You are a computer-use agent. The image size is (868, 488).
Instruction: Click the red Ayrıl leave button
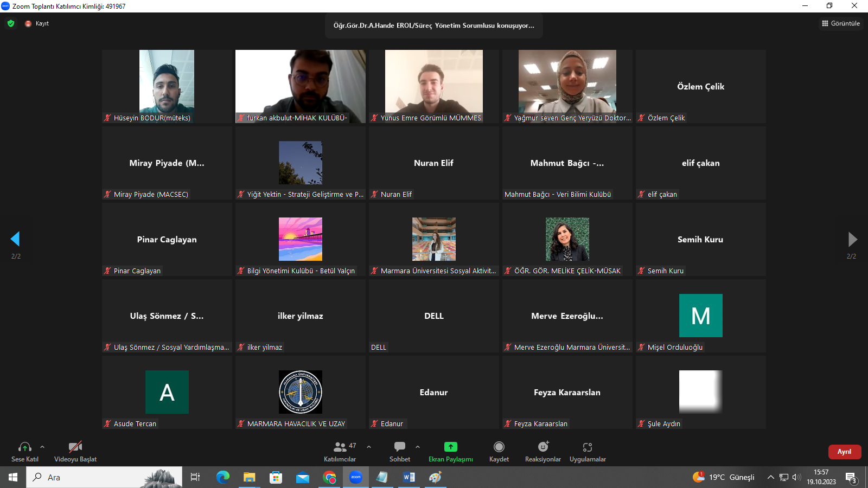click(844, 452)
